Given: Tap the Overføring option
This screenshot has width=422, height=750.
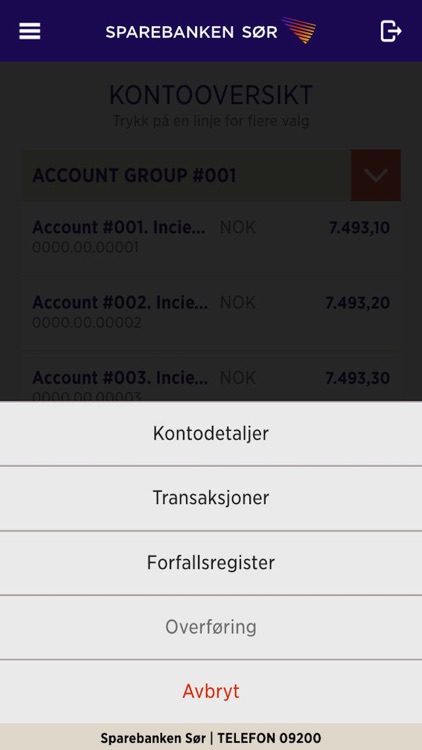Looking at the screenshot, I should click(211, 627).
